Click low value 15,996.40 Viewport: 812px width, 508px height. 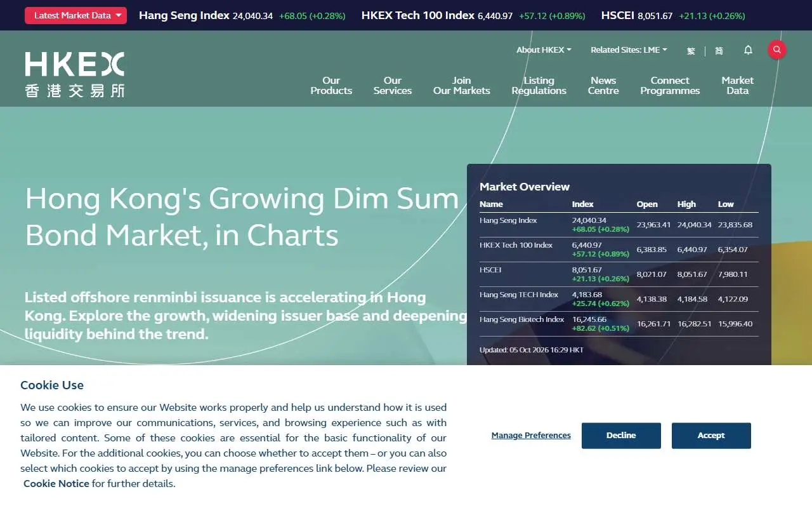(735, 324)
